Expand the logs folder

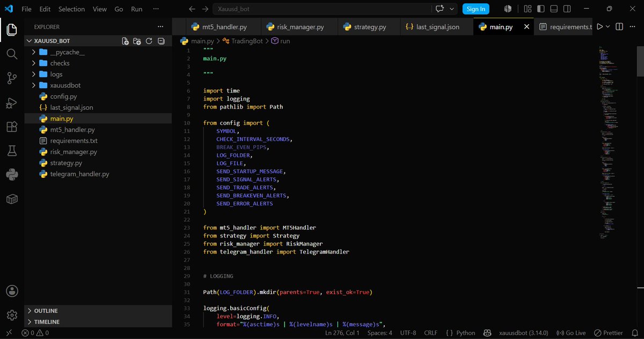(34, 74)
